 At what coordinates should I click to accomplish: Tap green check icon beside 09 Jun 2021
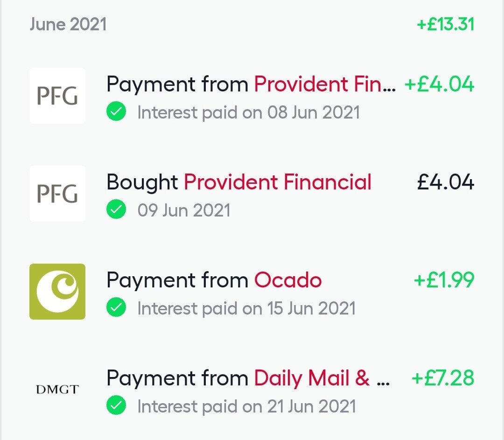pos(116,209)
